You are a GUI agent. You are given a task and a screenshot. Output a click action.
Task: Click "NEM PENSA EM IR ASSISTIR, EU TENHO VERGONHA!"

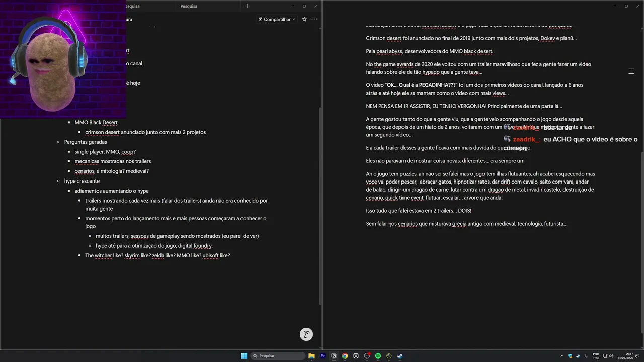pos(426,106)
